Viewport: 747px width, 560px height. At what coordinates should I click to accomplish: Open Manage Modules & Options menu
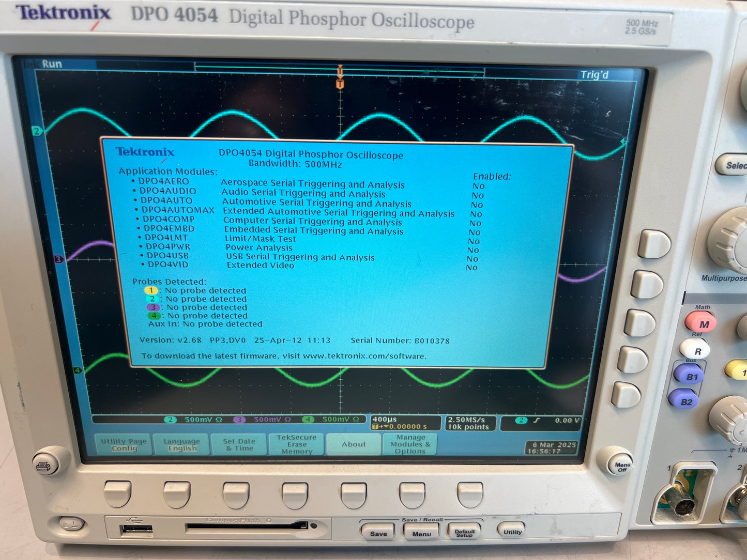click(x=410, y=444)
